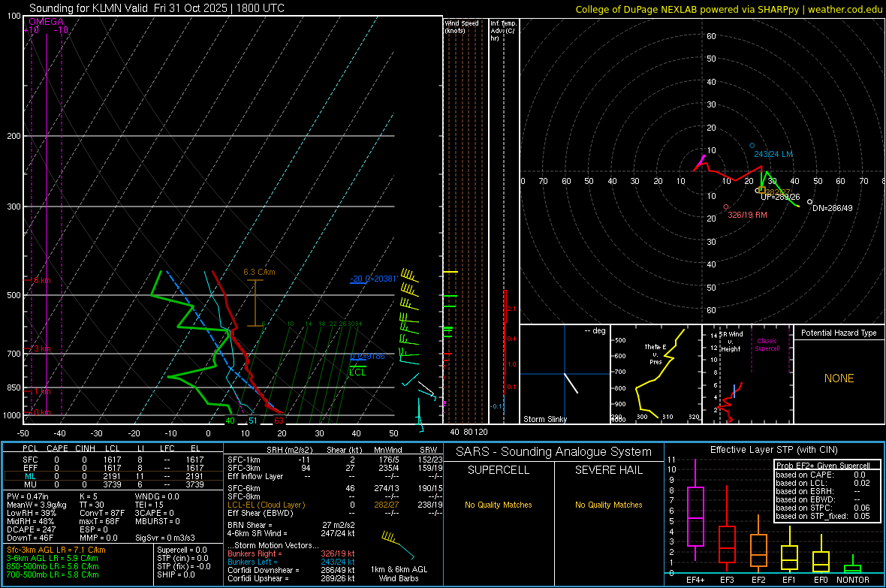Click the magenta EF4+ box plot
The image size is (886, 588).
coord(695,516)
